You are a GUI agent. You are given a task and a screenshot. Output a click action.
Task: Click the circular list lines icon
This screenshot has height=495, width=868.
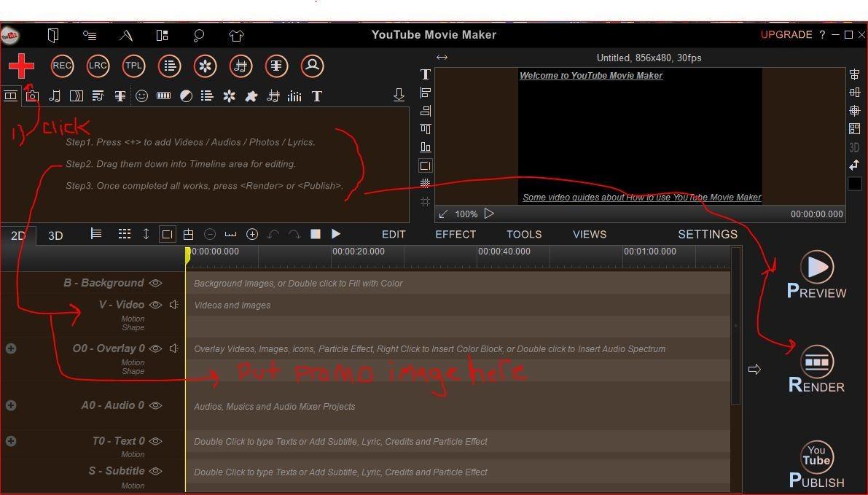[169, 66]
